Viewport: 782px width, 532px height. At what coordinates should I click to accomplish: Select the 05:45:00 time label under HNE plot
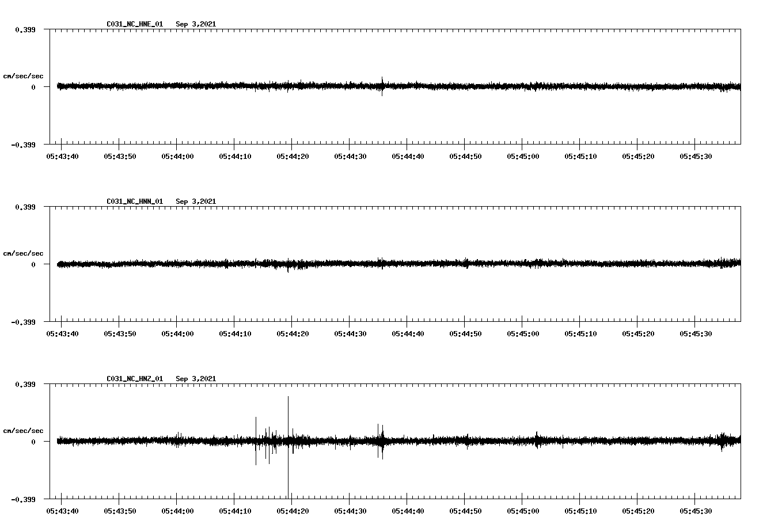[x=523, y=157]
